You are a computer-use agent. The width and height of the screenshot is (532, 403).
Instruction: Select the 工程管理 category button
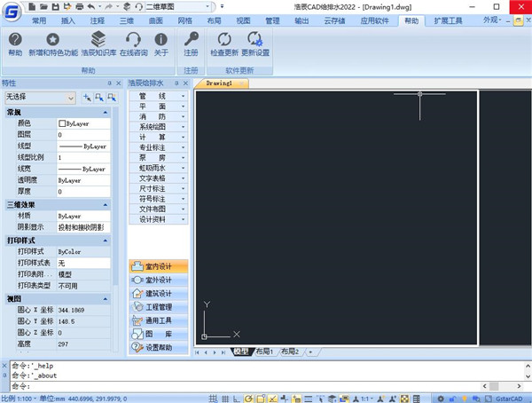pos(159,307)
